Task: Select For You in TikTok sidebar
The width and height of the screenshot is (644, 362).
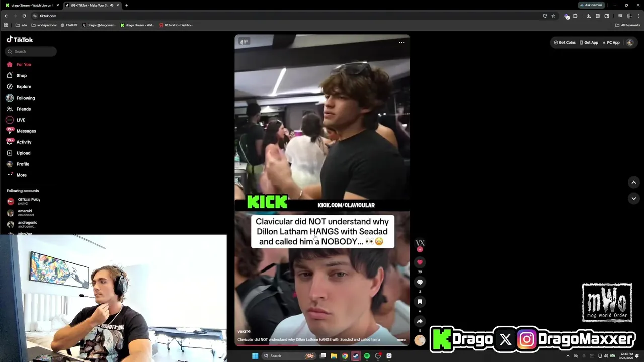Action: click(19, 64)
